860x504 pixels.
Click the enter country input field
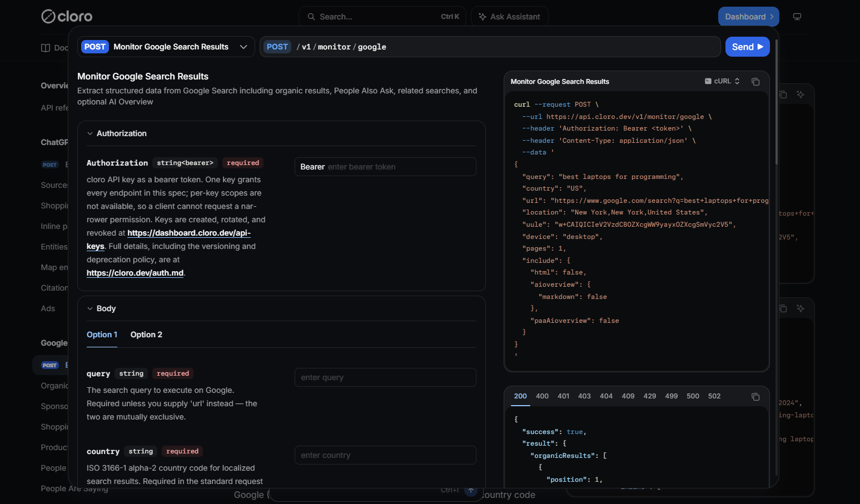point(385,455)
